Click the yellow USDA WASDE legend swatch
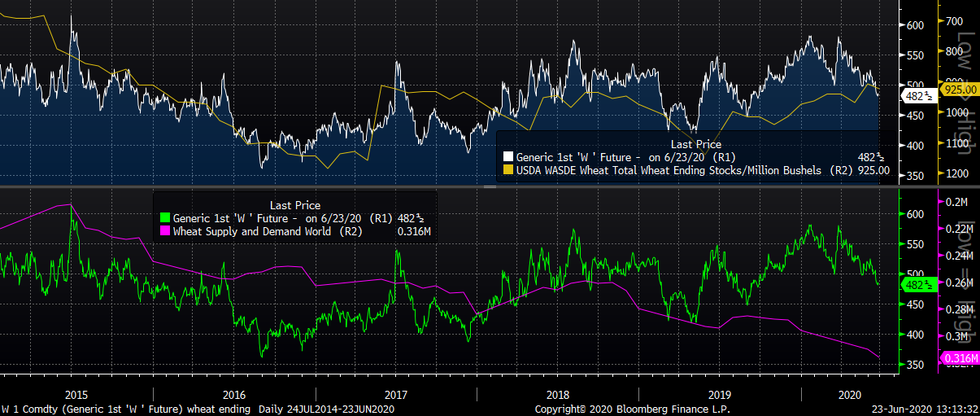 (x=507, y=171)
